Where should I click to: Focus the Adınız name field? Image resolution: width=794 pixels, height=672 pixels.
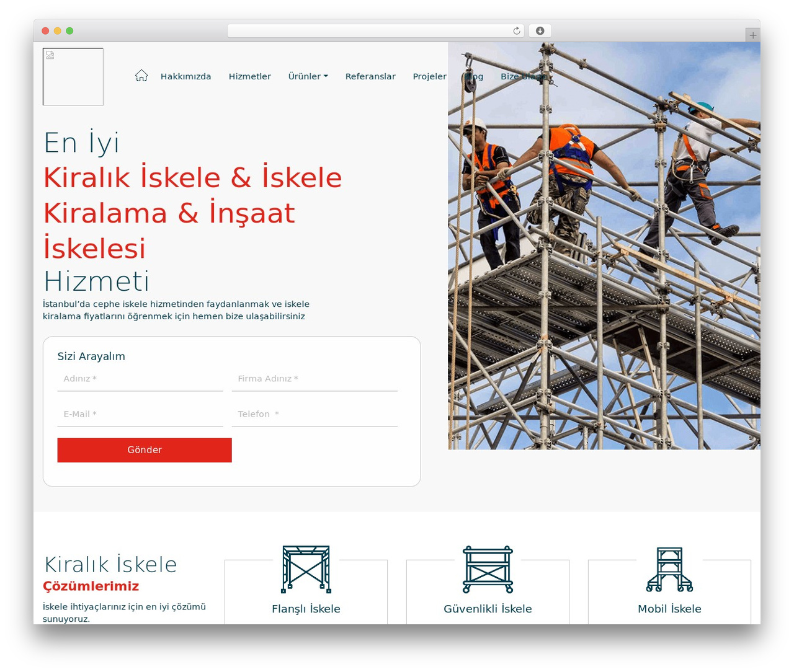point(140,379)
